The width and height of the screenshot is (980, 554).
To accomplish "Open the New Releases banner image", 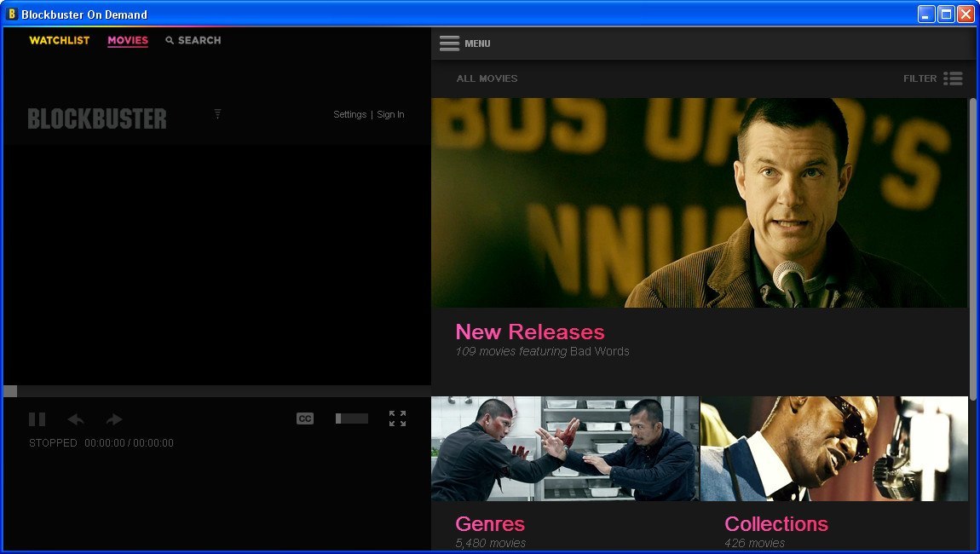I will (700, 203).
